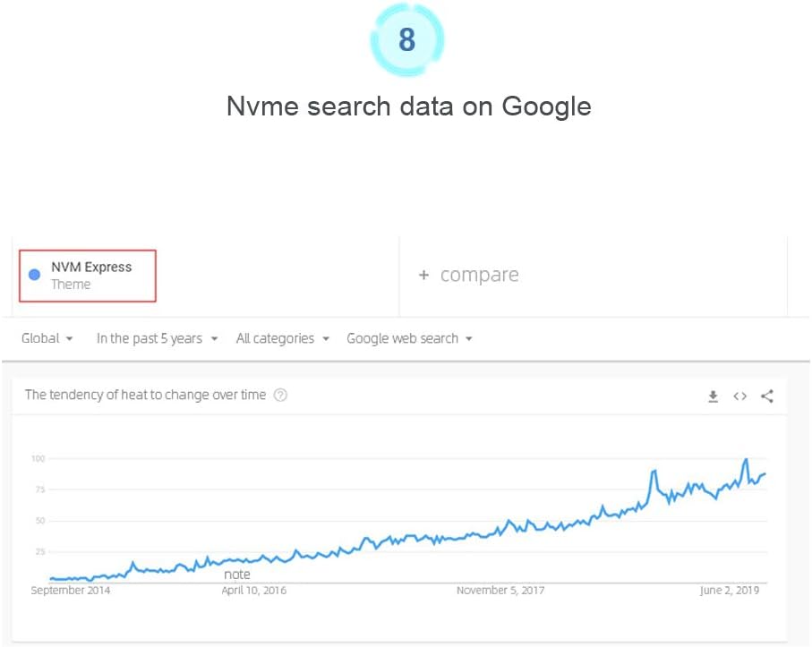Download the trend chart data
812x647 pixels.
(714, 396)
